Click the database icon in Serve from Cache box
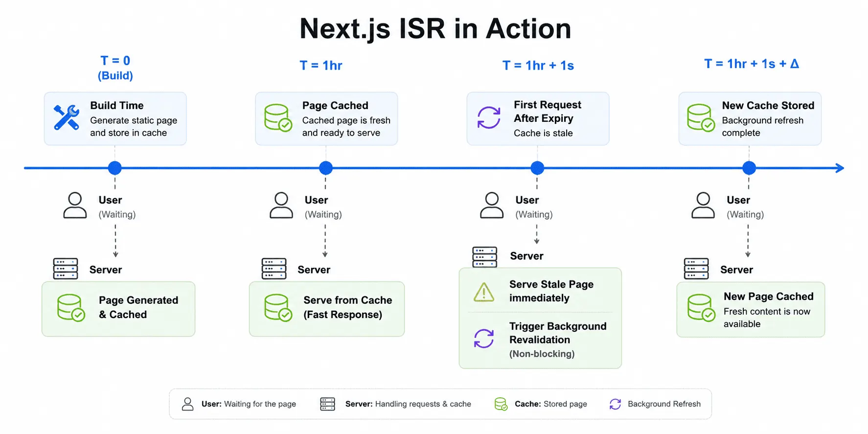 (278, 308)
